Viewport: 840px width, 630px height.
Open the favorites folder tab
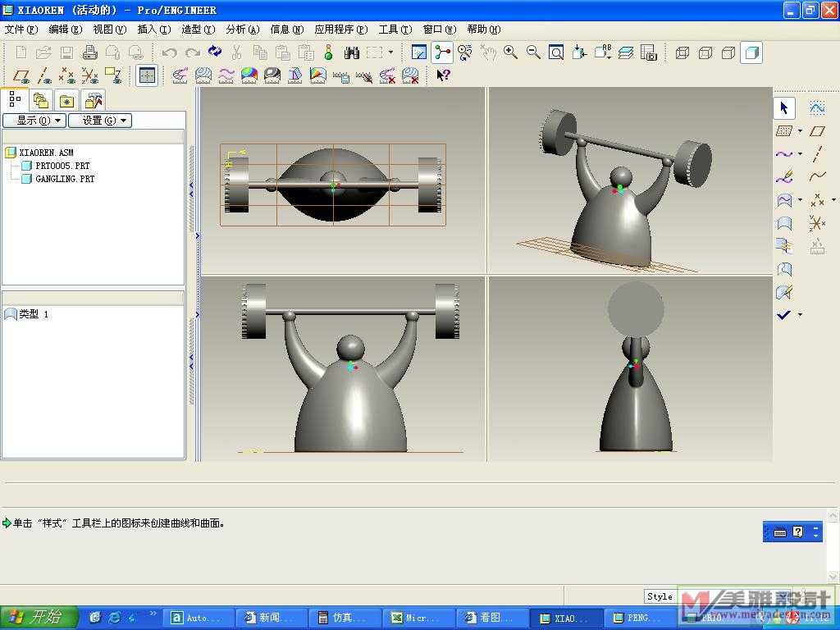tap(67, 100)
